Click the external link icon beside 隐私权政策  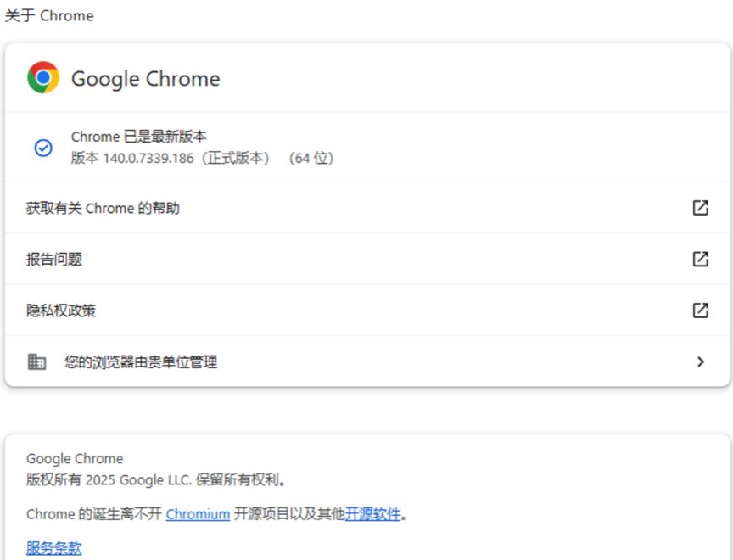coord(700,311)
